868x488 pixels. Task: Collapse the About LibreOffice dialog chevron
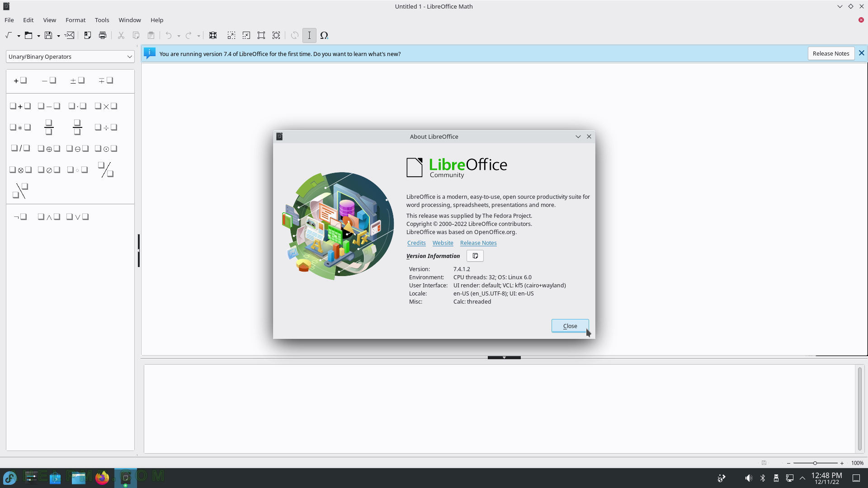click(578, 136)
